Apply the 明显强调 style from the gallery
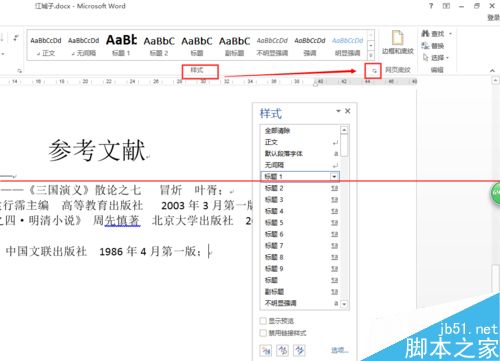The image size is (500, 361). 347,46
